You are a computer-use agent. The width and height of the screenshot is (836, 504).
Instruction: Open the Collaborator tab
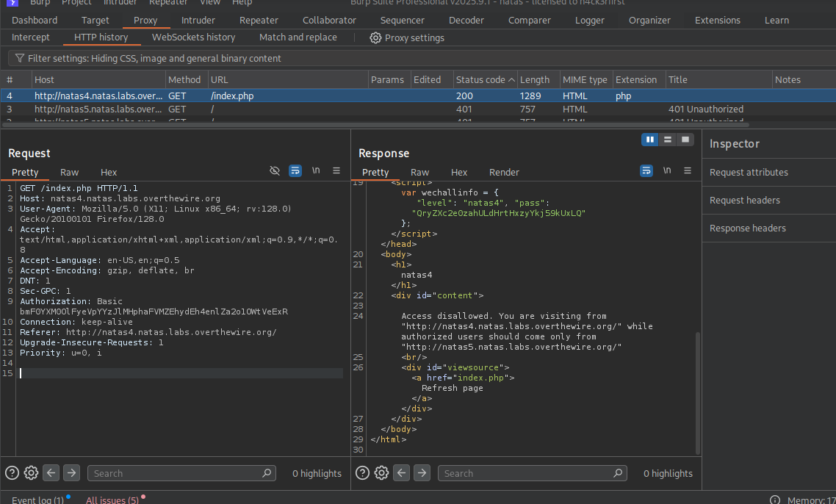pyautogui.click(x=329, y=21)
